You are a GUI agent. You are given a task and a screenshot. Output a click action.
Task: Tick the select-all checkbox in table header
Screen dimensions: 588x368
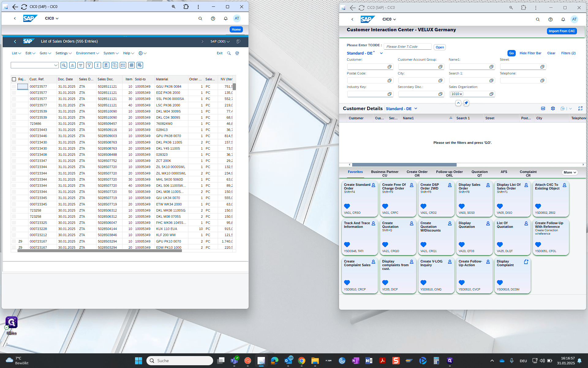14,79
